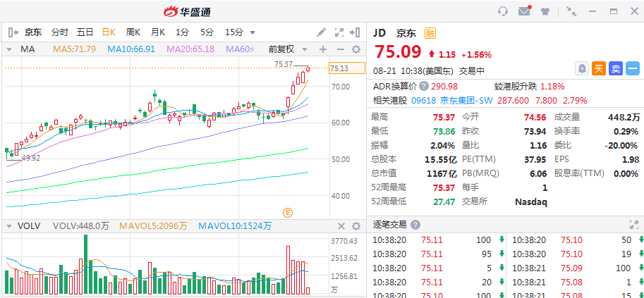The width and height of the screenshot is (644, 298).
Task: Expand the VOLV indicator triangle
Action: tap(8, 227)
